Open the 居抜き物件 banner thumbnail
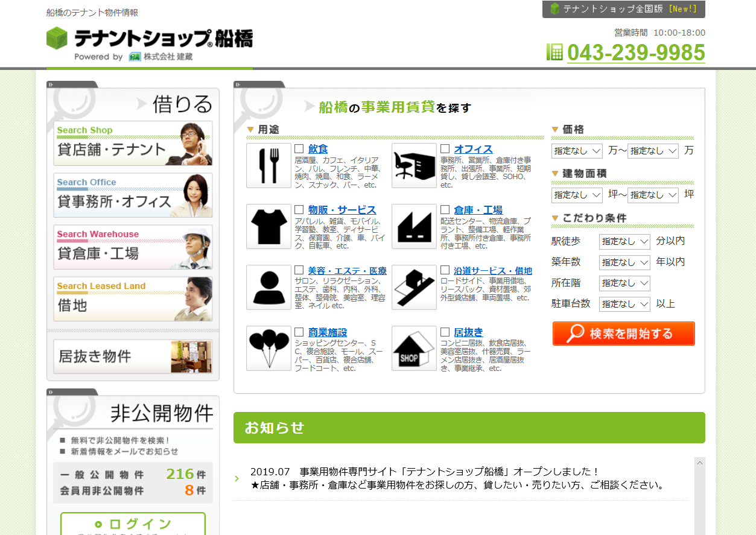This screenshot has height=535, width=756. (191, 356)
